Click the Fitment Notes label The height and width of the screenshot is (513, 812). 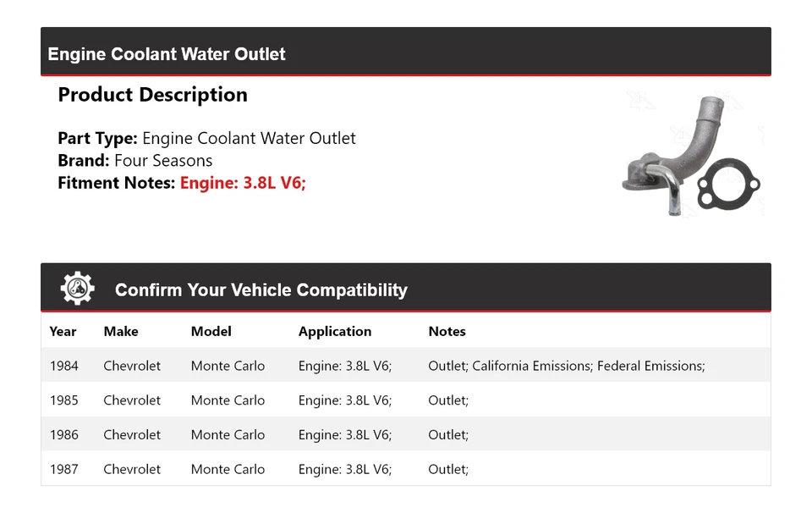[x=117, y=182]
